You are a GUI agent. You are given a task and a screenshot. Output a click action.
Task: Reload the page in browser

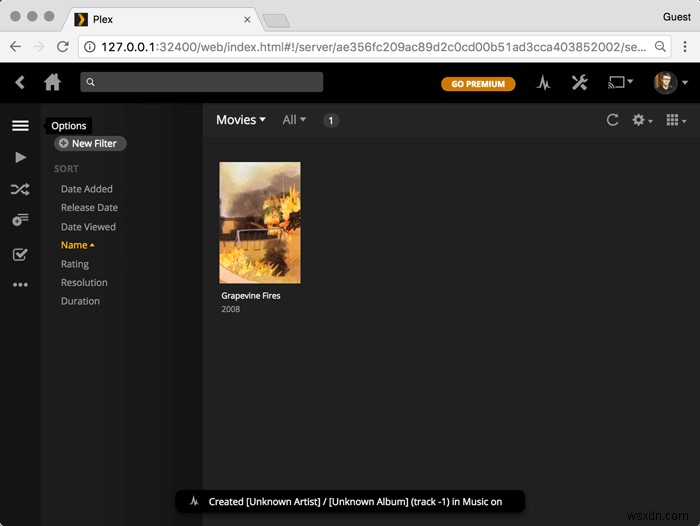click(x=62, y=46)
